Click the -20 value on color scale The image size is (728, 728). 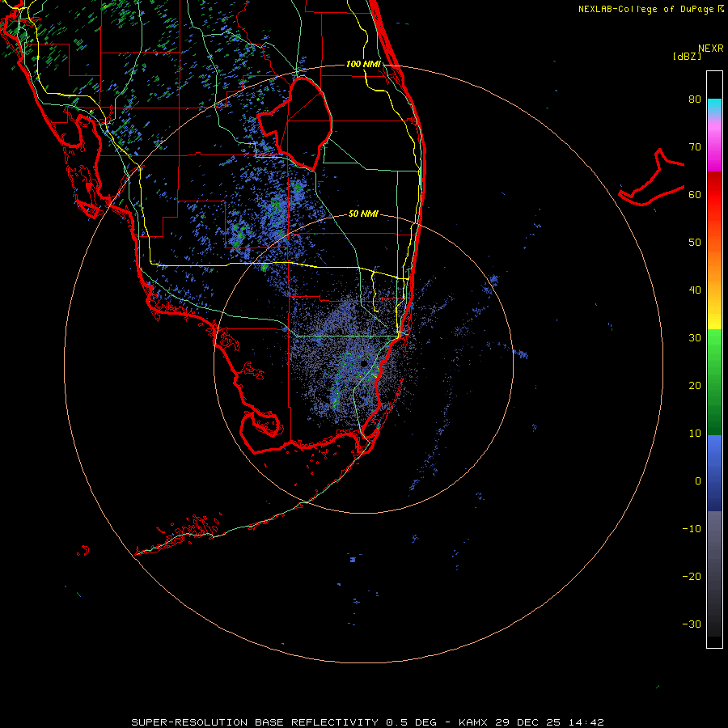click(x=692, y=576)
